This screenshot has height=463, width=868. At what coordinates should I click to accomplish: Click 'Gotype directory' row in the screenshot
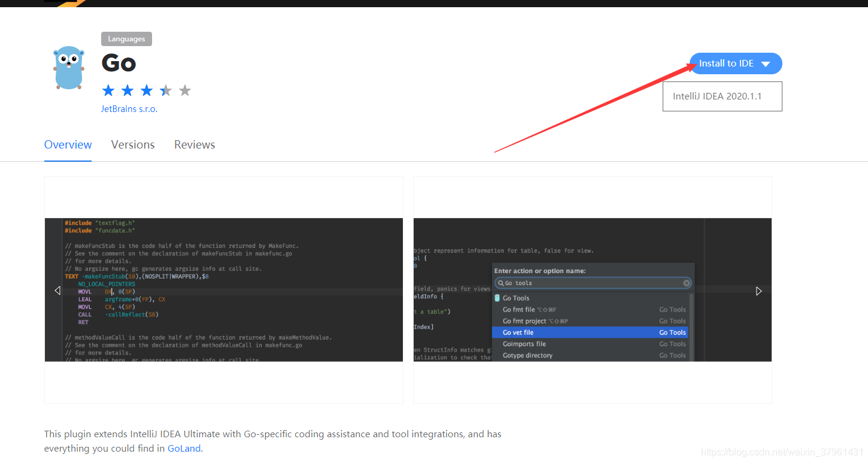coord(590,355)
